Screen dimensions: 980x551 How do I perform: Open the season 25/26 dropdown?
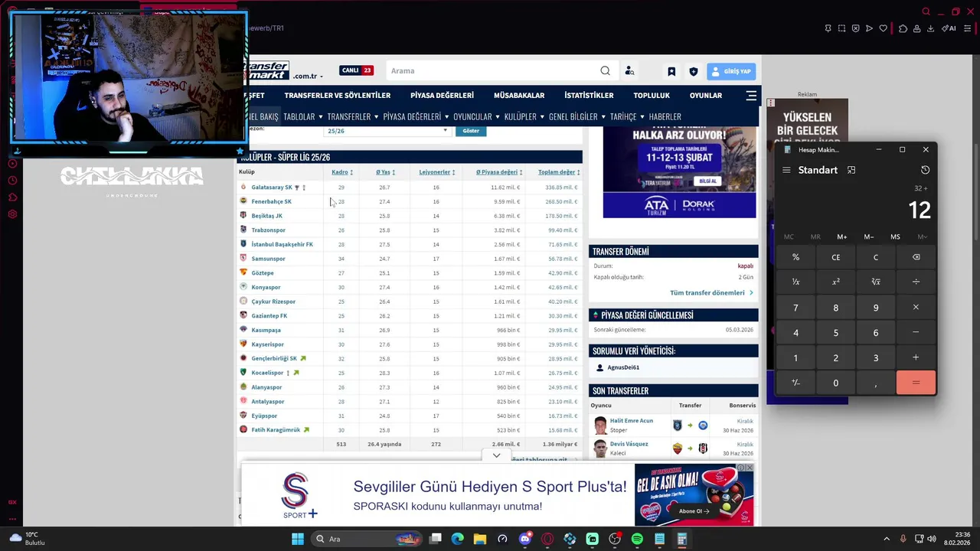[x=387, y=131]
